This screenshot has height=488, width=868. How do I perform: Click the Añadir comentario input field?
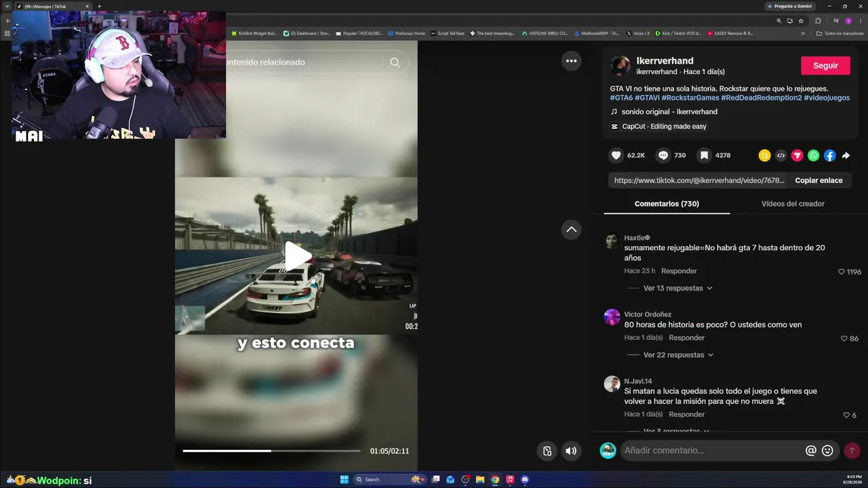tap(712, 450)
